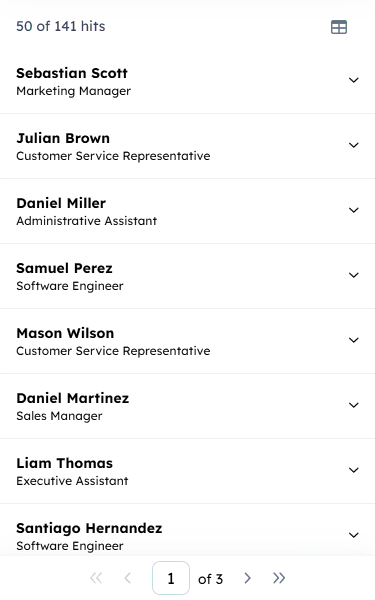Viewport: 375px width, 600px height.
Task: Go to previous page arrow
Action: click(x=128, y=578)
